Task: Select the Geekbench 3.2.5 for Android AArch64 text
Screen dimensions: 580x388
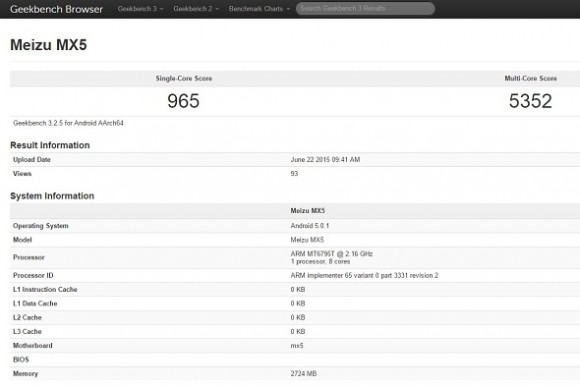Action: click(68, 123)
